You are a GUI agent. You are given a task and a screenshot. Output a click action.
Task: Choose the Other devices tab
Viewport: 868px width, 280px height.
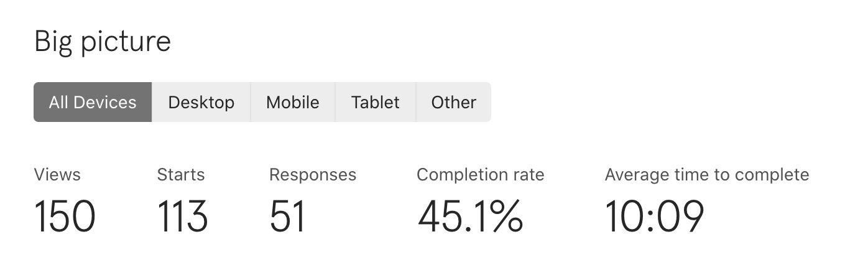pos(453,102)
